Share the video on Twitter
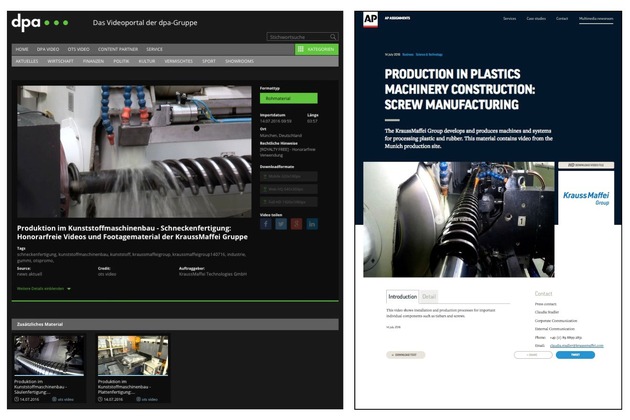This screenshot has width=630, height=420. point(281,224)
